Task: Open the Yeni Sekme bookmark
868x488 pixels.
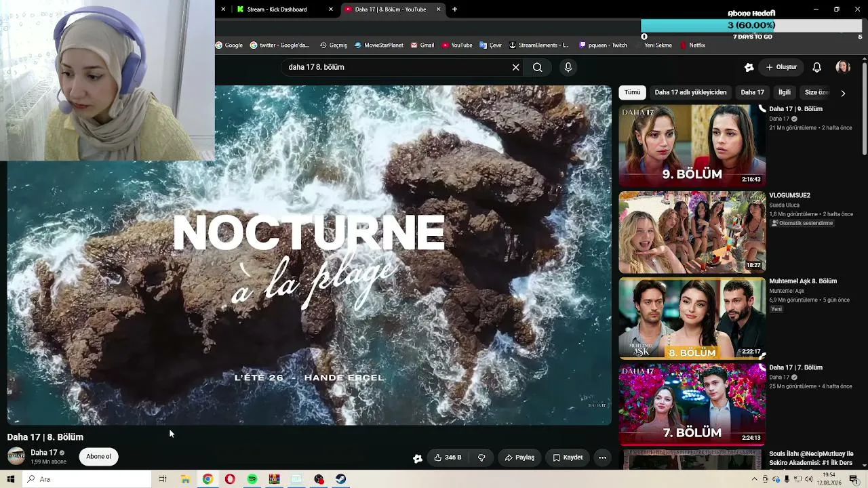Action: pyautogui.click(x=658, y=45)
